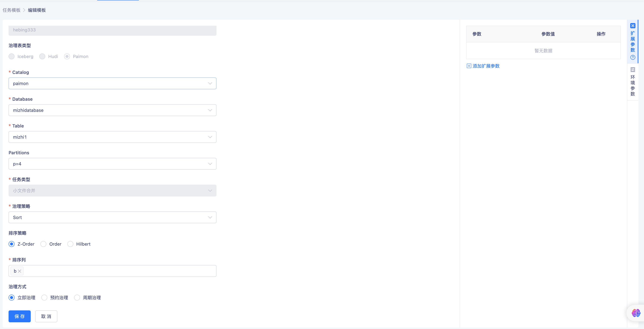Image resolution: width=644 pixels, height=329 pixels.
Task: Click the help question mark icon
Action: [633, 57]
